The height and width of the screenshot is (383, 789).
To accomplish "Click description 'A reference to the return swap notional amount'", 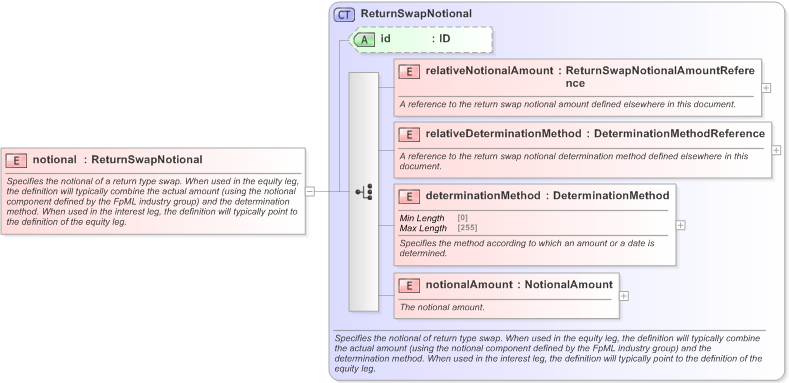I will click(x=568, y=104).
